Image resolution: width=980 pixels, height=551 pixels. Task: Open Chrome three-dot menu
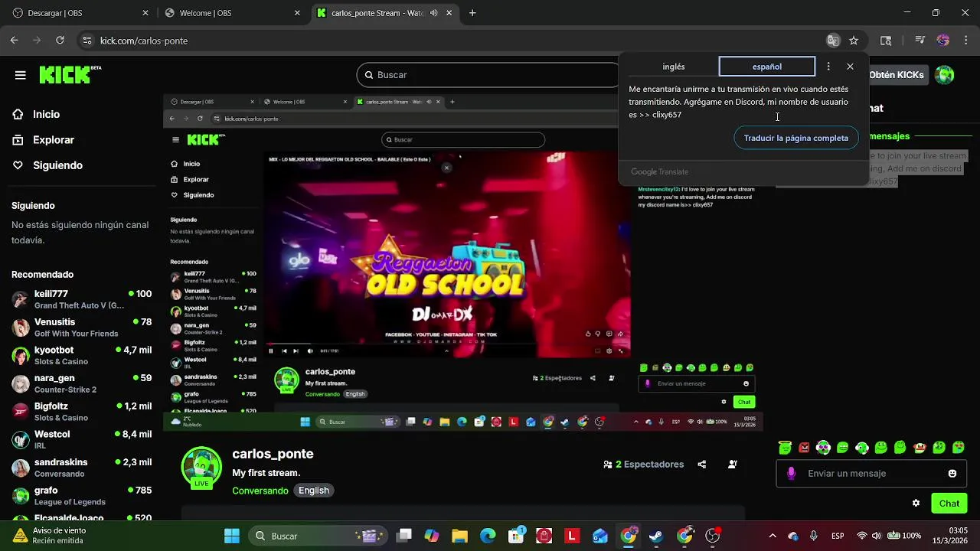point(965,41)
